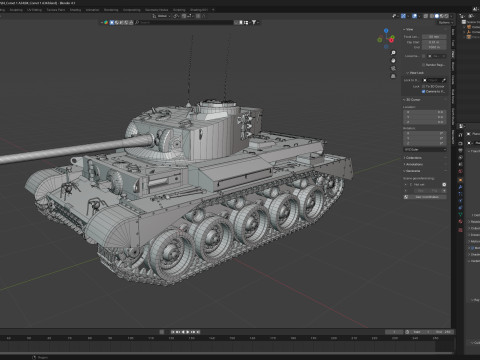The image size is (480, 360).
Task: Jump to end frame in timeline
Action: point(198,332)
